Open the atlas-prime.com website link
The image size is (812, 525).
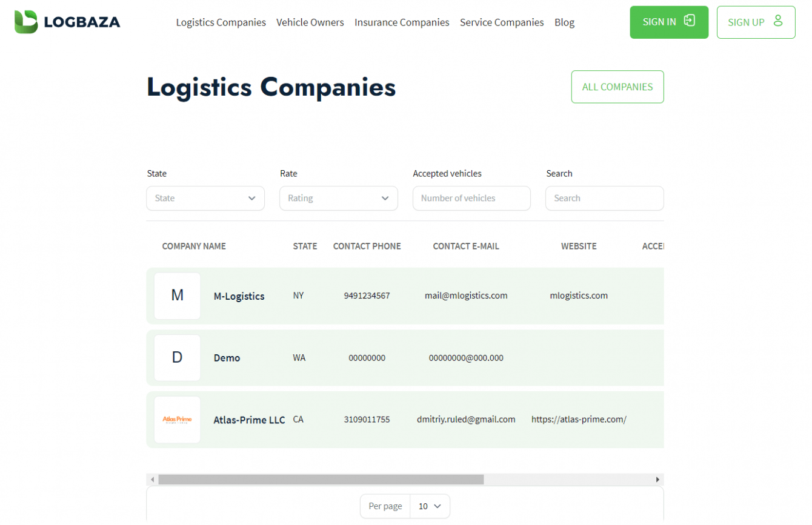tap(579, 419)
